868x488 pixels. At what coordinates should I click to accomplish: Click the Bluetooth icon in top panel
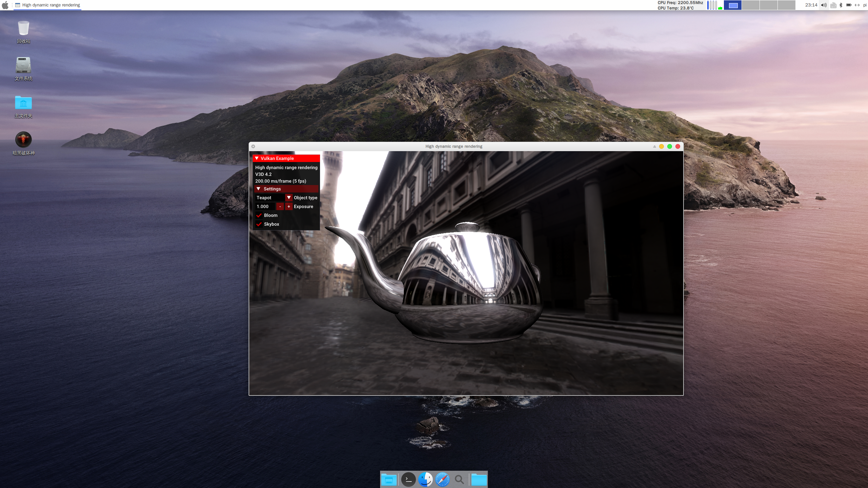tap(841, 5)
